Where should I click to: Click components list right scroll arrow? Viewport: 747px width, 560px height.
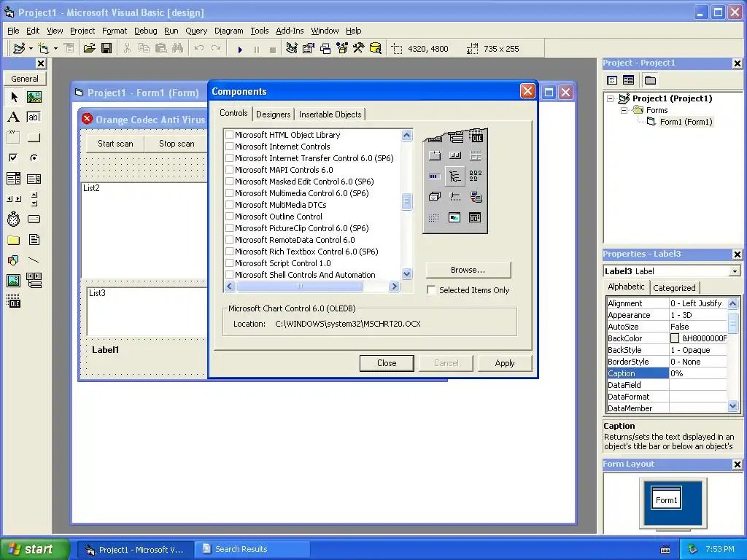coord(394,286)
